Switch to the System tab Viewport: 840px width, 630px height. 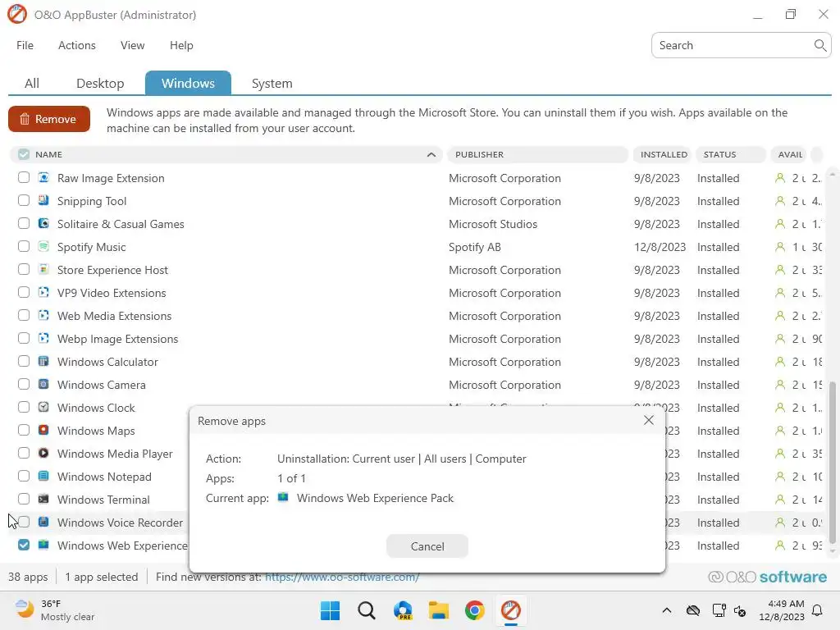point(272,83)
